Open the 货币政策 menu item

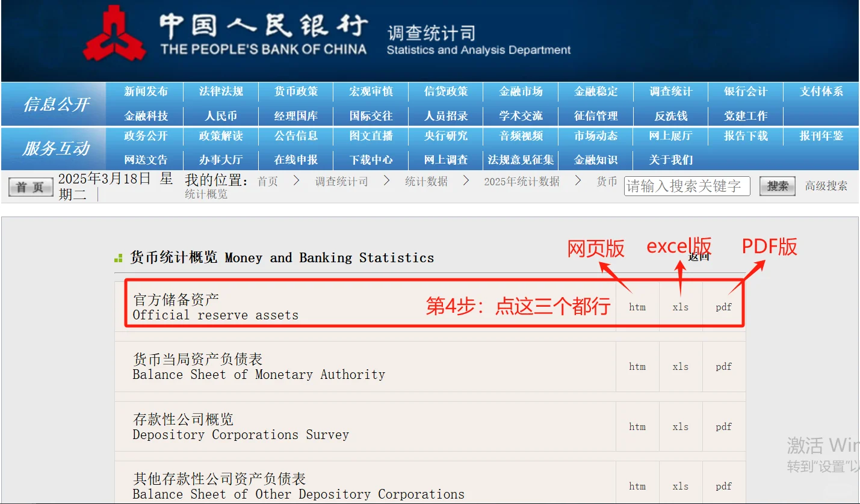pyautogui.click(x=296, y=91)
